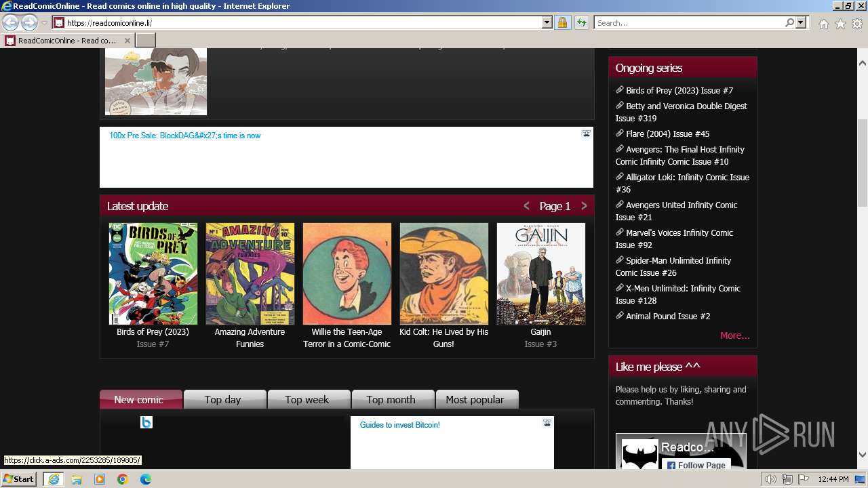Open Animal Pound Issue #2 link
Viewport: 868px width, 488px height.
668,316
